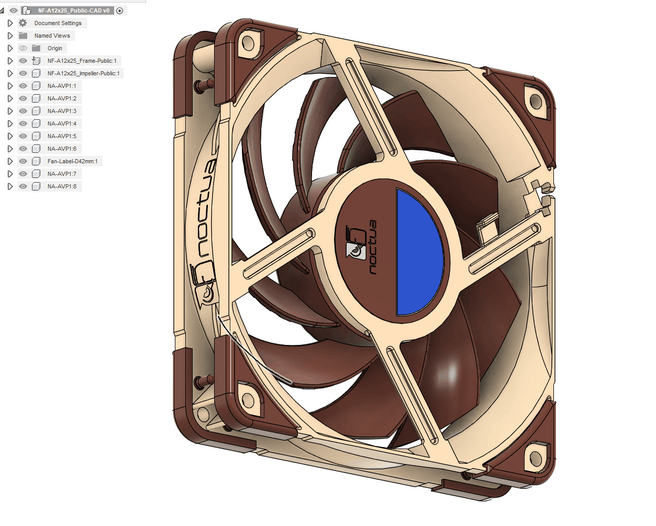The height and width of the screenshot is (526, 656).
Task: Select the 'NA-AVP1:7' label
Action: pyautogui.click(x=62, y=174)
